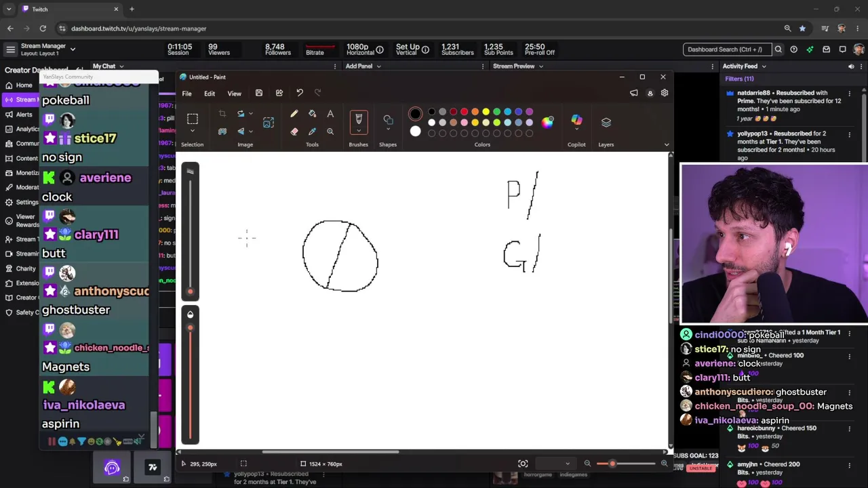This screenshot has width=868, height=488.
Task: Choose the white secondary color circle
Action: pos(415,131)
